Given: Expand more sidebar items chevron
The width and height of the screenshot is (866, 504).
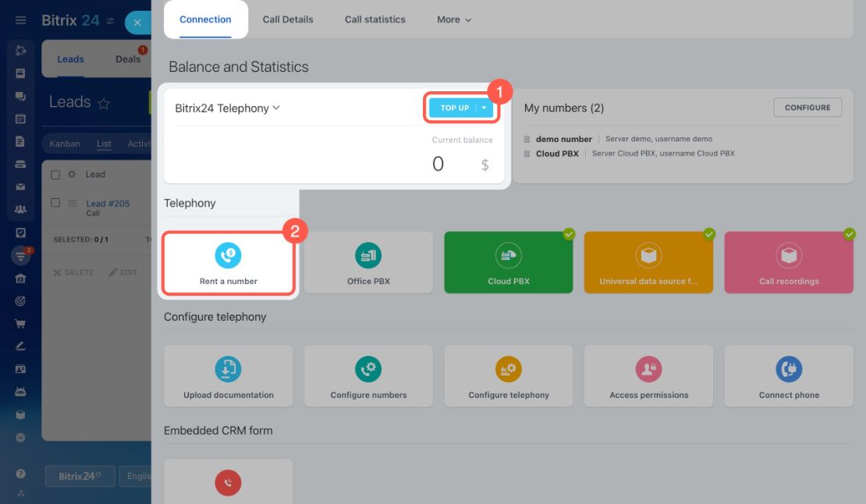Looking at the screenshot, I should click(20, 438).
